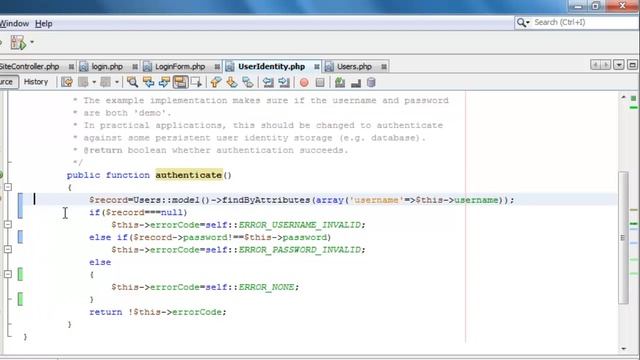Click the Back navigation icon in editor toolbar
Viewport: 640px width, 360px height.
pos(83,82)
